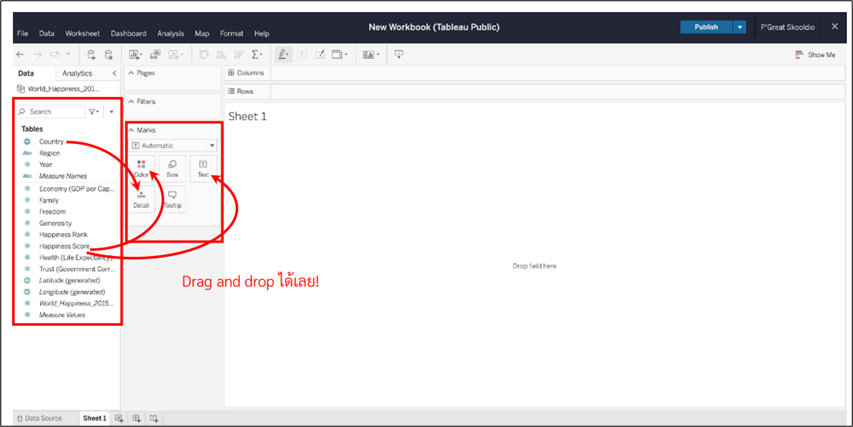This screenshot has height=427, width=853.
Task: Click the presentation mode icon in toolbar
Action: [x=399, y=55]
